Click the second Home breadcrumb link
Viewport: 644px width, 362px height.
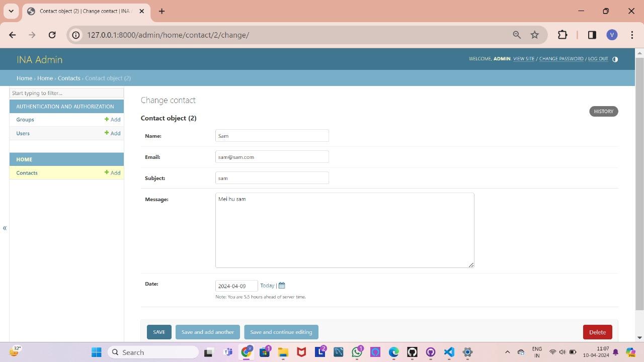(x=45, y=78)
